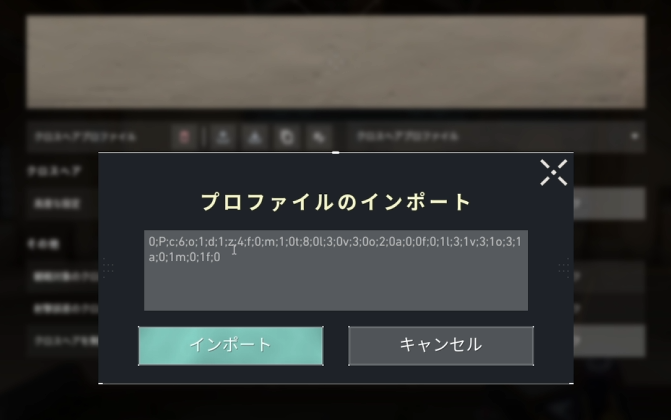
Task: Click the empty area below the code text
Action: point(336,287)
